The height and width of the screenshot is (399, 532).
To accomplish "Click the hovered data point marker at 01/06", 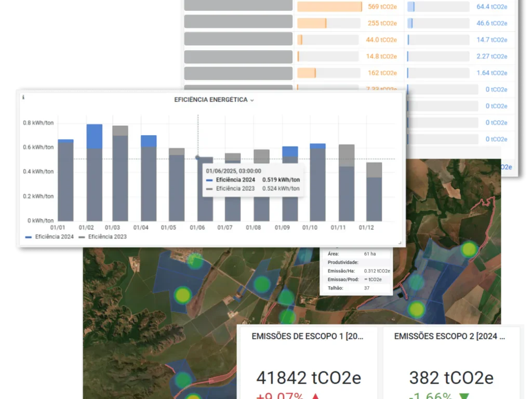I will [x=197, y=157].
